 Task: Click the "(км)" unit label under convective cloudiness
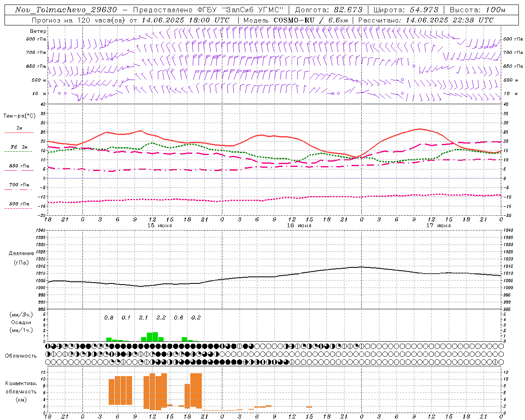pos(21,399)
